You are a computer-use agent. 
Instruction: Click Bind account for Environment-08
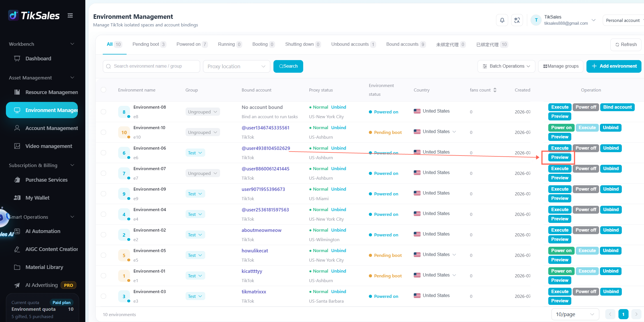click(x=617, y=107)
